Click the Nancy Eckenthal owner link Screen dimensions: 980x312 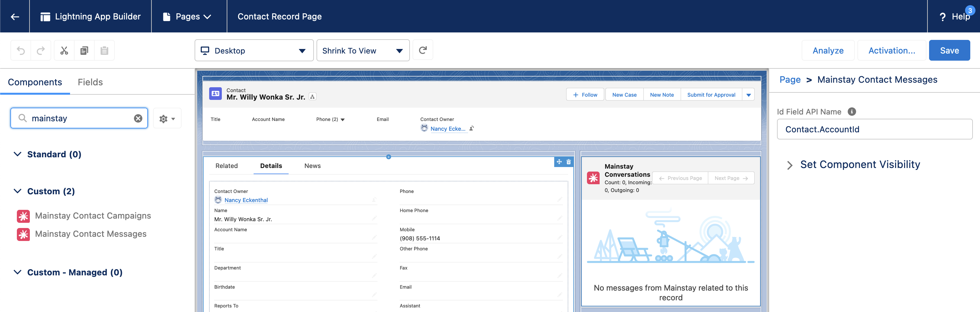tap(246, 200)
